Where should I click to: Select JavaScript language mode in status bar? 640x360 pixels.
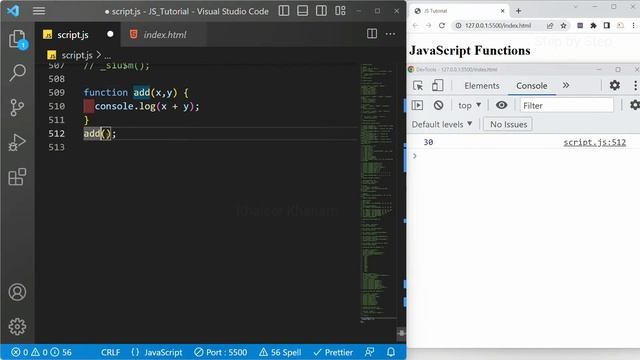pos(157,352)
